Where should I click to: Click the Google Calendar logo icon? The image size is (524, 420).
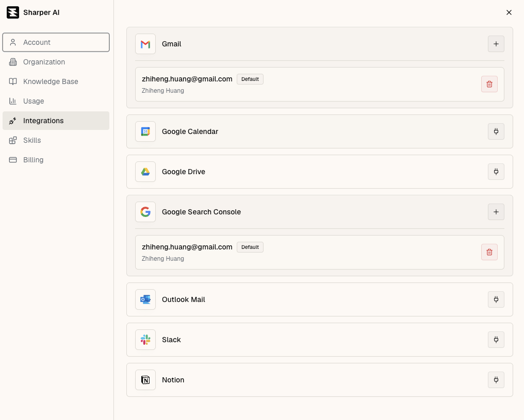[145, 131]
